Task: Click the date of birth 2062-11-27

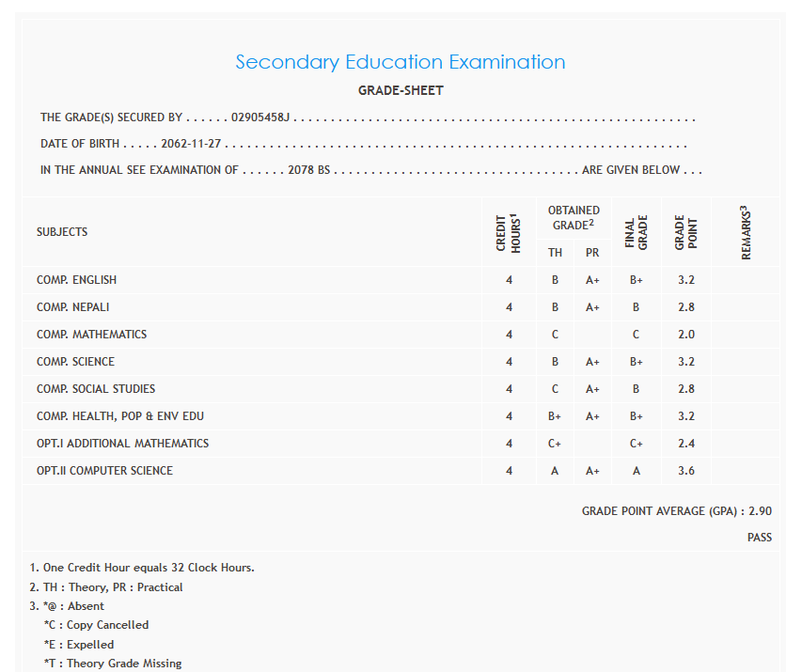Action: [192, 145]
